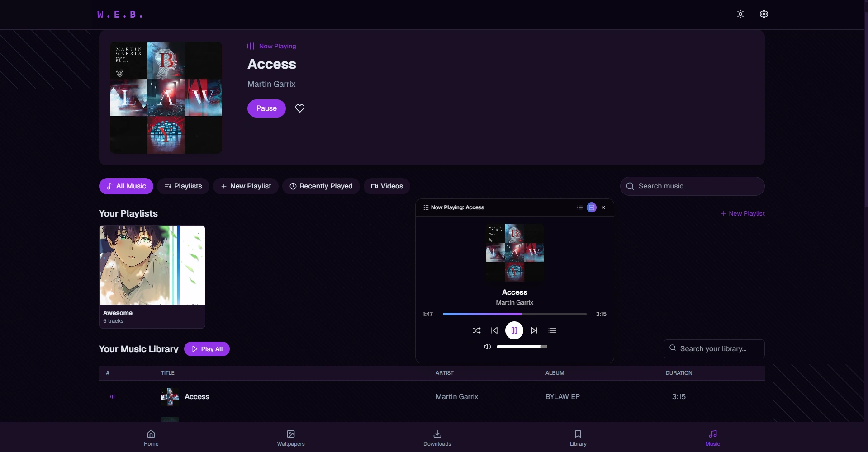Viewport: 868px width, 452px height.
Task: Click Martin Garrix in the library table
Action: point(457,397)
